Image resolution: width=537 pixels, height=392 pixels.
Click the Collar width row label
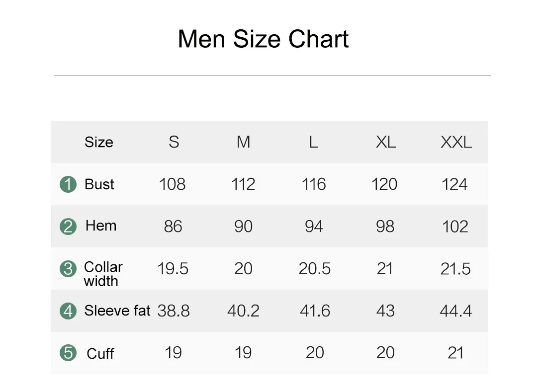pos(103,274)
